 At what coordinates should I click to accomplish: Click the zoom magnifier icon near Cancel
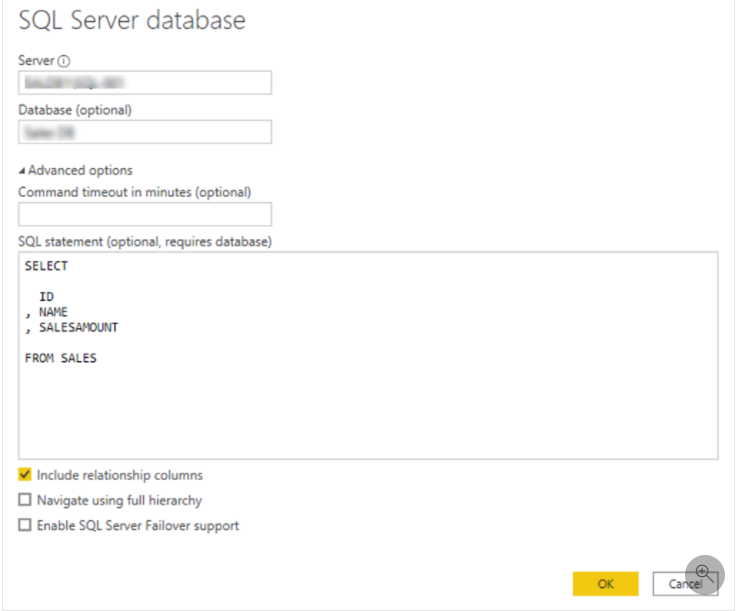point(704,574)
